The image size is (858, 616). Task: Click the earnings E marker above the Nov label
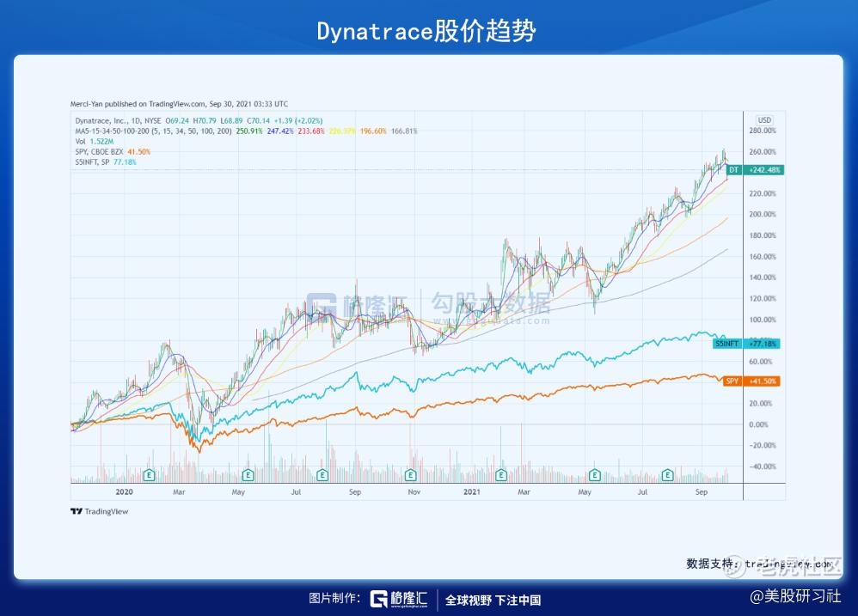[410, 475]
